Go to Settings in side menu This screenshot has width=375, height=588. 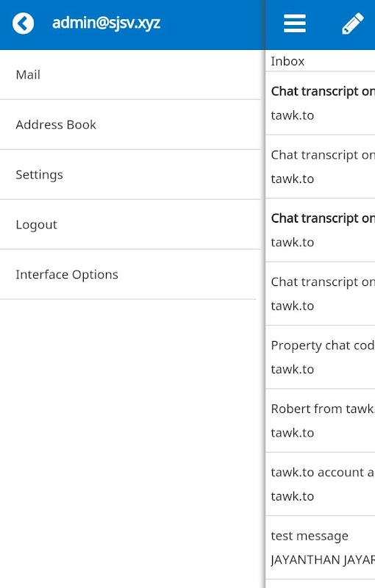click(x=130, y=174)
